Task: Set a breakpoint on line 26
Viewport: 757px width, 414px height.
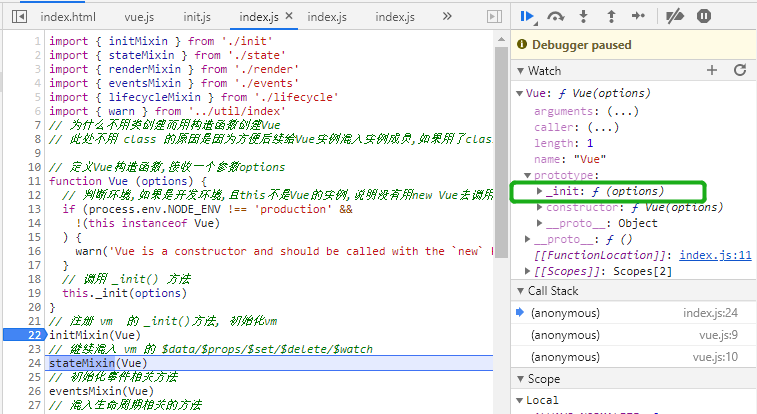Action: (x=34, y=391)
